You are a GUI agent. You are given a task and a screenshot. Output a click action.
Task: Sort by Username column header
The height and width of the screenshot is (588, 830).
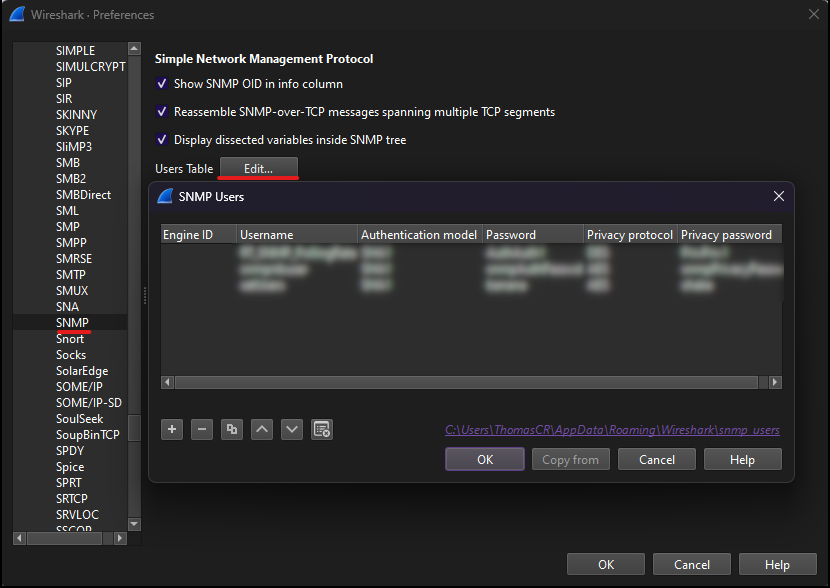pos(297,234)
